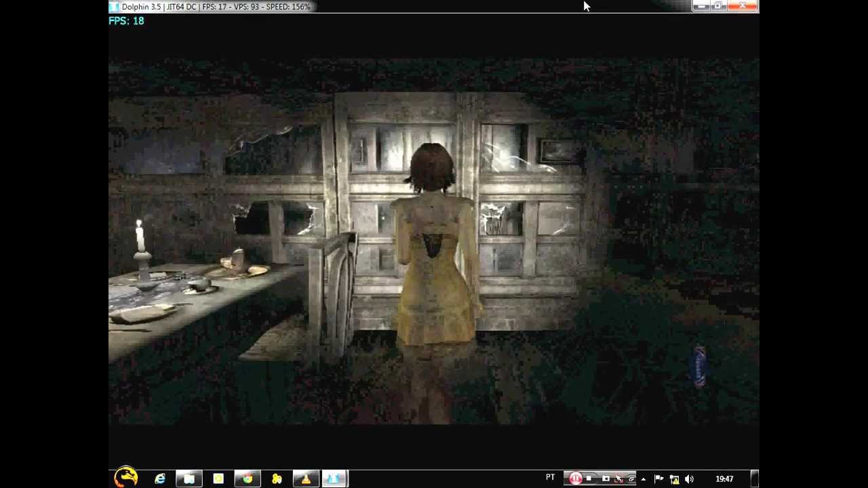Close the Dolphin window
The height and width of the screenshot is (488, 868).
742,6
